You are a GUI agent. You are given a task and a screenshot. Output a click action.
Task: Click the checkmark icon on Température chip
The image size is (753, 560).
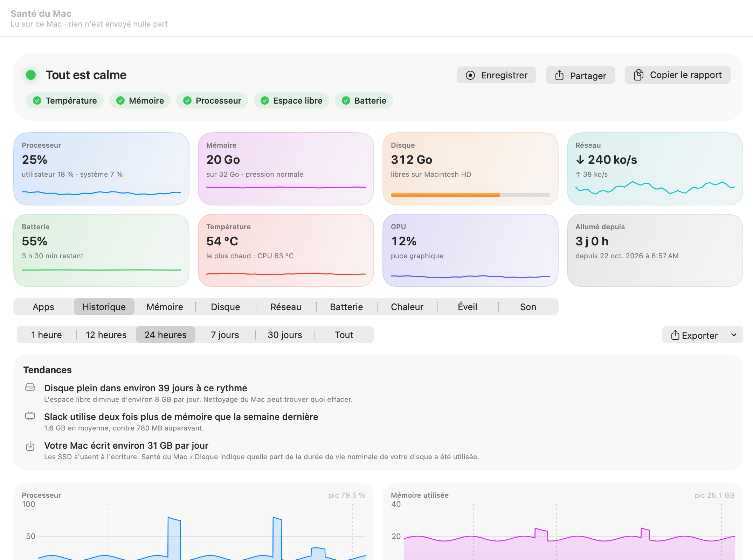37,101
